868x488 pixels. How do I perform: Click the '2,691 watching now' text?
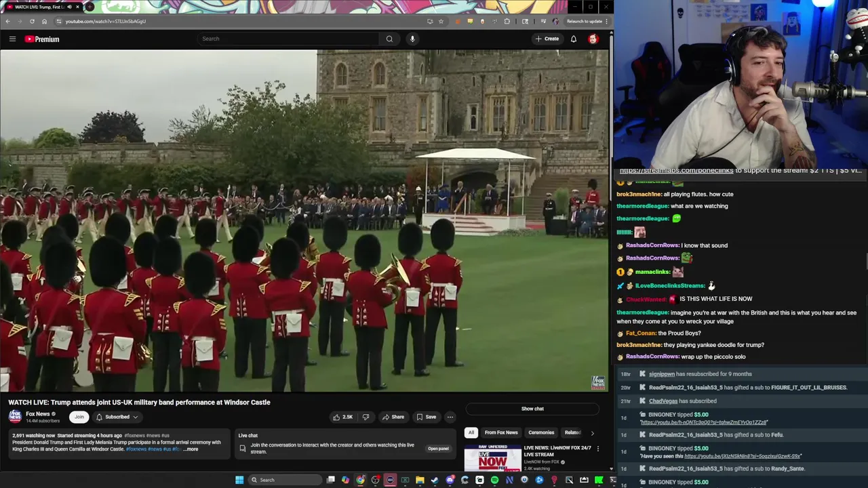[x=33, y=436]
